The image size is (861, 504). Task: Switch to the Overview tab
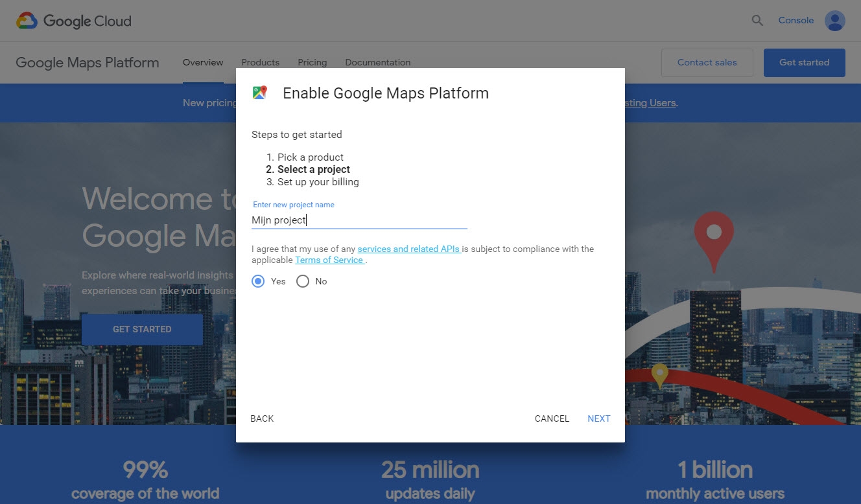point(202,62)
